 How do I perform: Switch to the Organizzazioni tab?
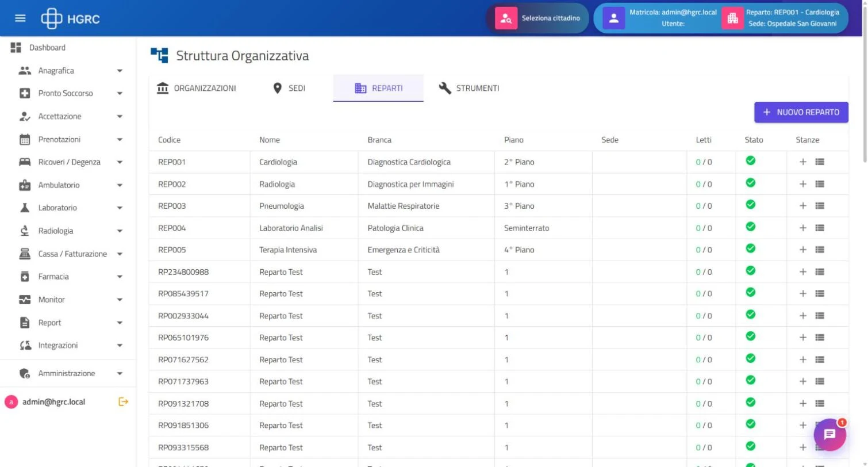196,88
